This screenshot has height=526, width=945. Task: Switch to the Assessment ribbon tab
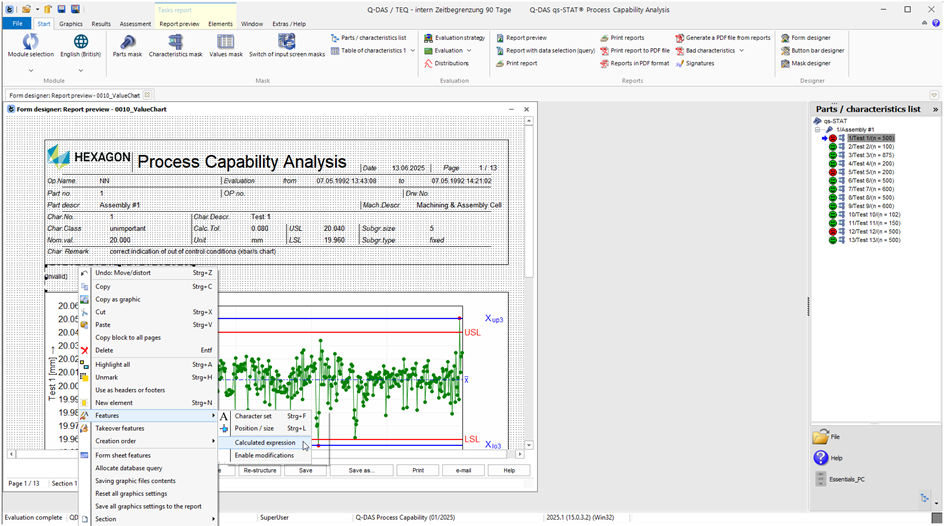(x=135, y=24)
